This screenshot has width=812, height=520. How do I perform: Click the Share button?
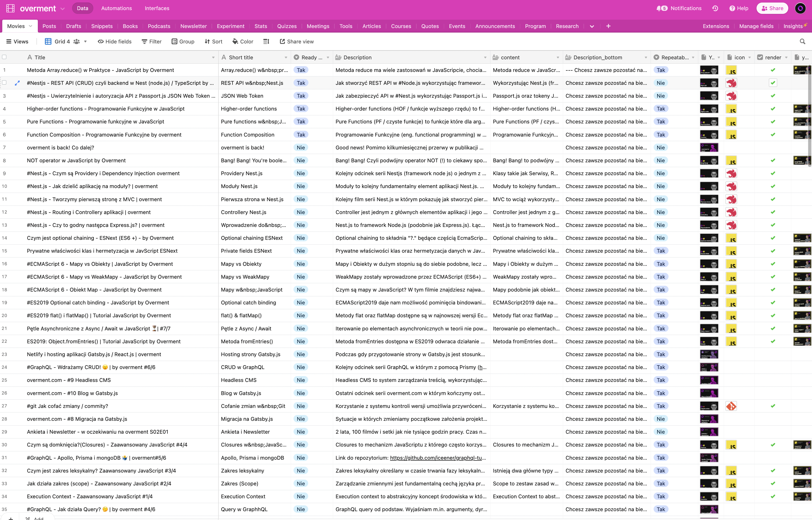[772, 8]
